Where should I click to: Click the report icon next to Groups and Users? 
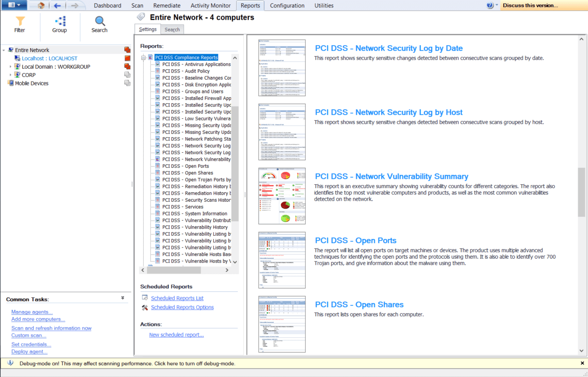pyautogui.click(x=158, y=91)
